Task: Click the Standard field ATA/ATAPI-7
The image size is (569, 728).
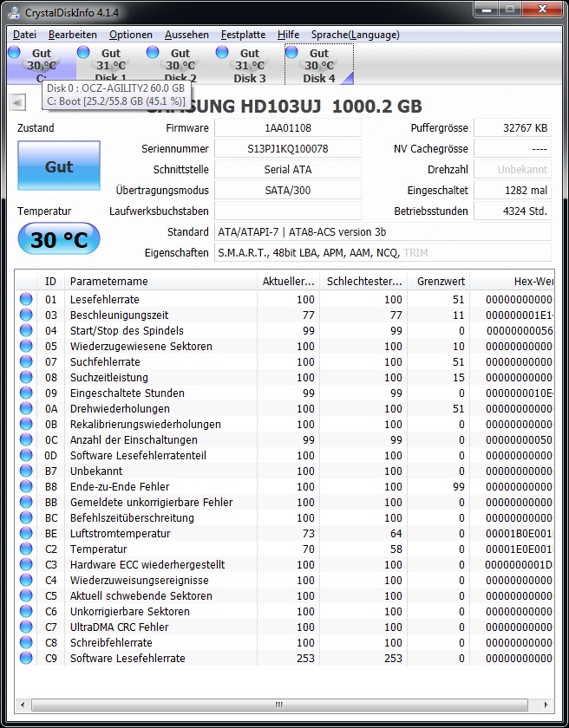Action: pyautogui.click(x=383, y=231)
